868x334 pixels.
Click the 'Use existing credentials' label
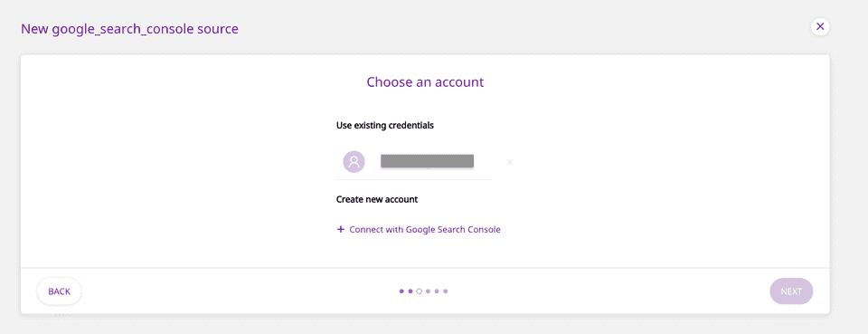coord(385,125)
